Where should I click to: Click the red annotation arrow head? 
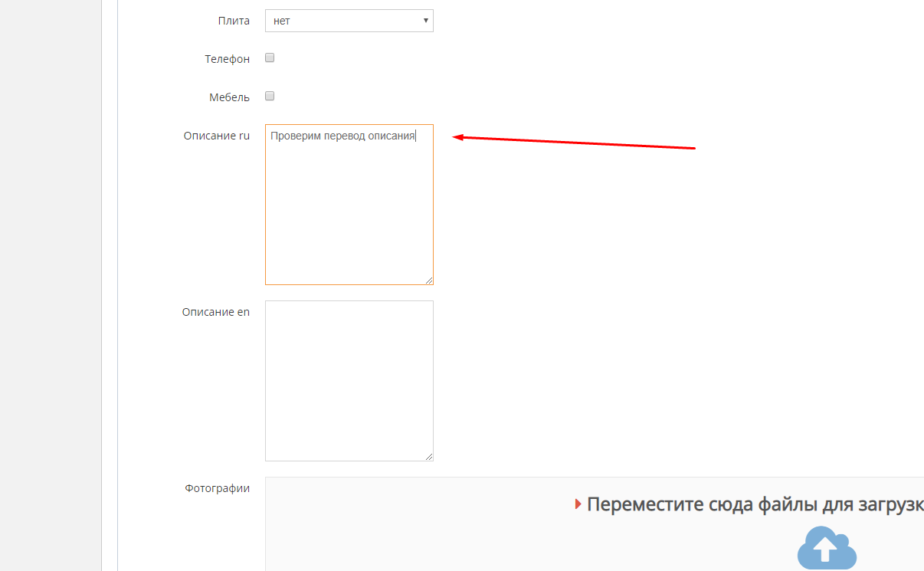coord(457,137)
